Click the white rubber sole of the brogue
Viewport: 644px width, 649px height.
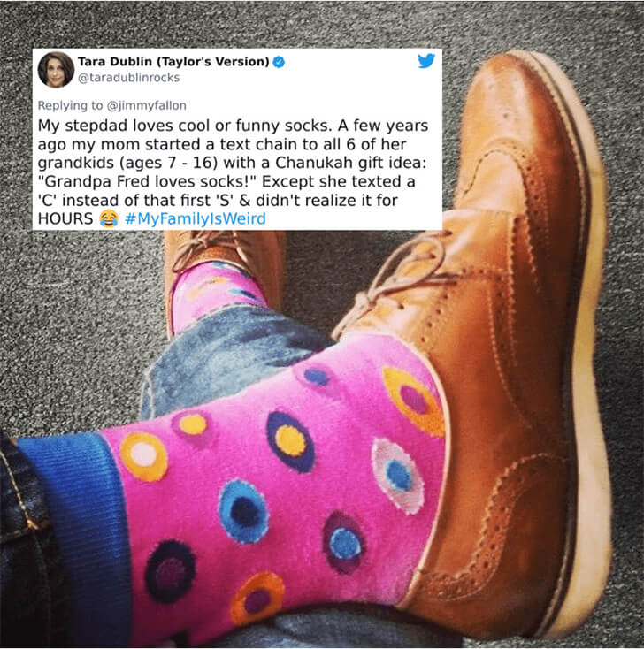tap(588, 331)
